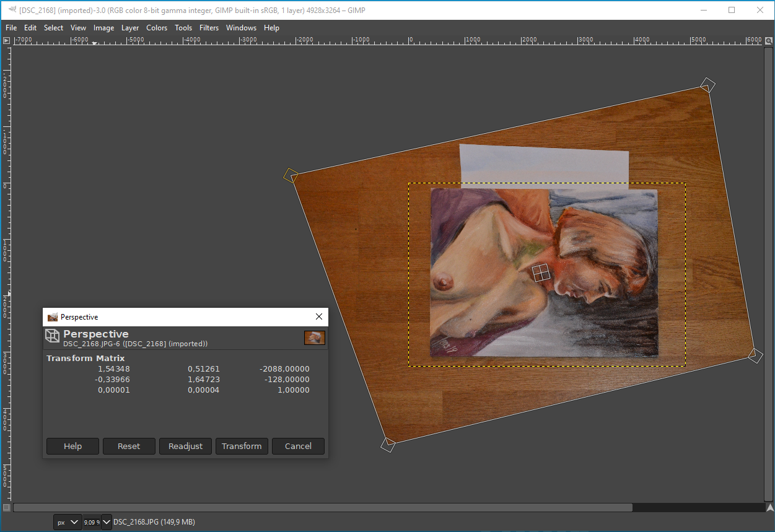
Task: Open the File menu
Action: point(11,28)
